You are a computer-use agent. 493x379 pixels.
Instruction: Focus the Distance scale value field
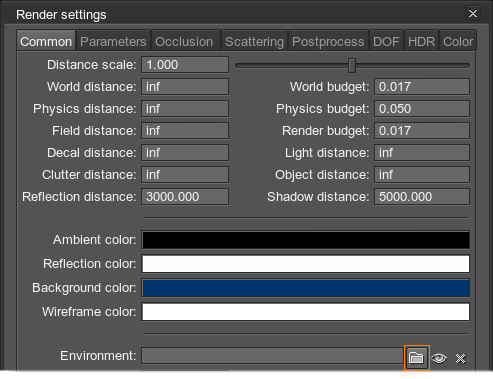click(185, 65)
